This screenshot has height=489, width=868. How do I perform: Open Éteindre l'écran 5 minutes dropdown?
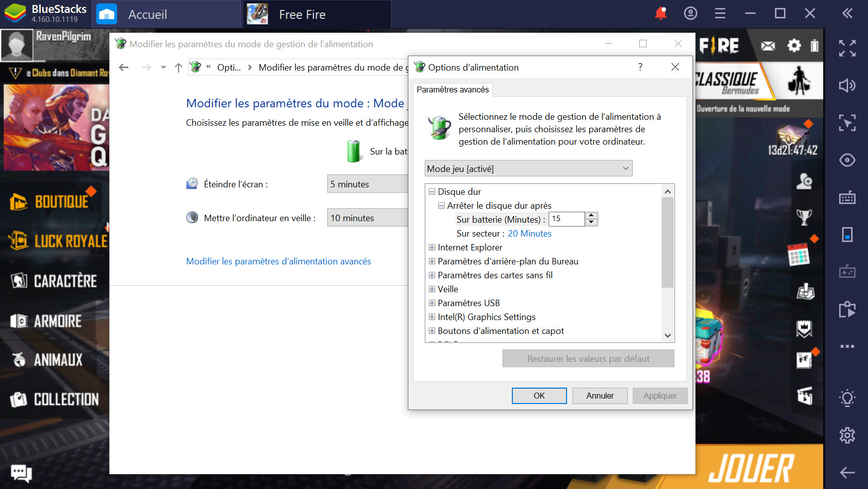[368, 184]
